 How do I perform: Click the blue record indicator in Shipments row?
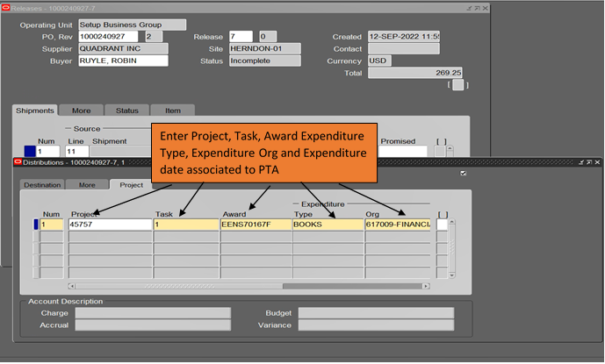click(30, 152)
